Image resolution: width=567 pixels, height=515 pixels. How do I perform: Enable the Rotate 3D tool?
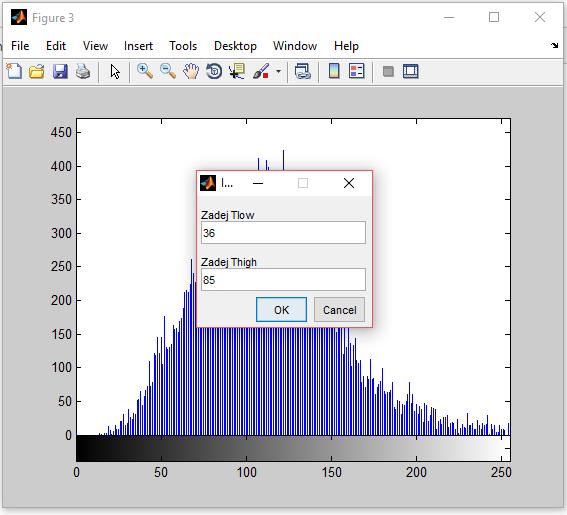[214, 71]
